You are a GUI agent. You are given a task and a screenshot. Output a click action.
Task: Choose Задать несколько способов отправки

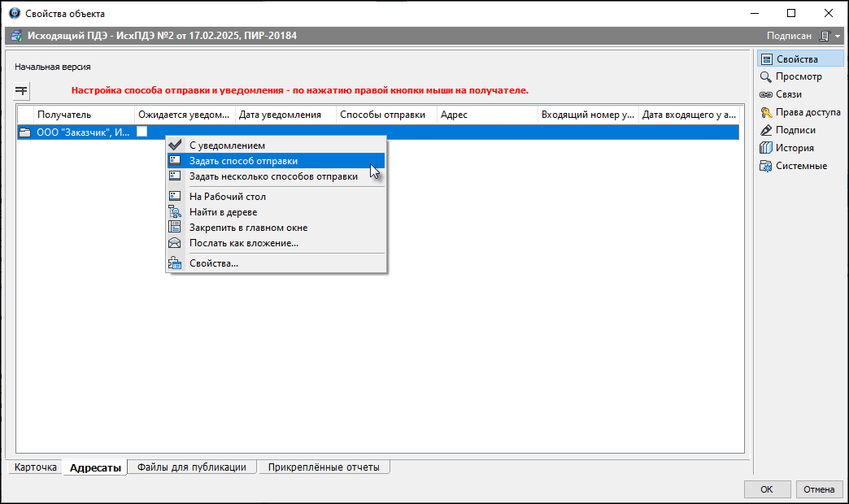pos(273,176)
